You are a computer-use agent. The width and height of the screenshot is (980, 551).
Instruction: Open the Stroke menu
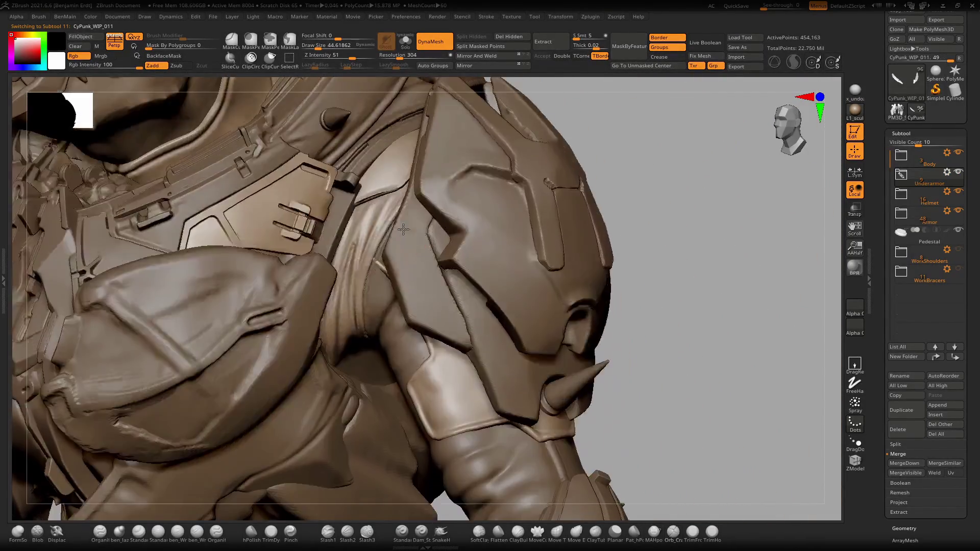point(486,16)
